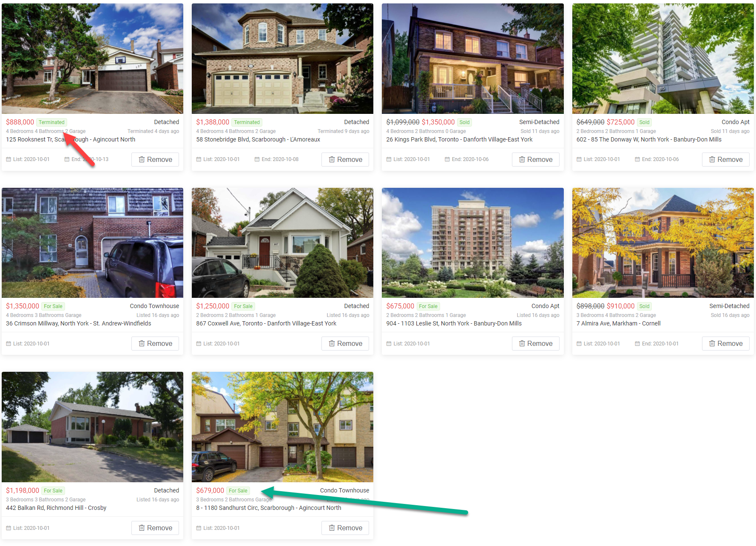
Task: Open the 1103 Leslie St condo building photo
Action: [473, 243]
